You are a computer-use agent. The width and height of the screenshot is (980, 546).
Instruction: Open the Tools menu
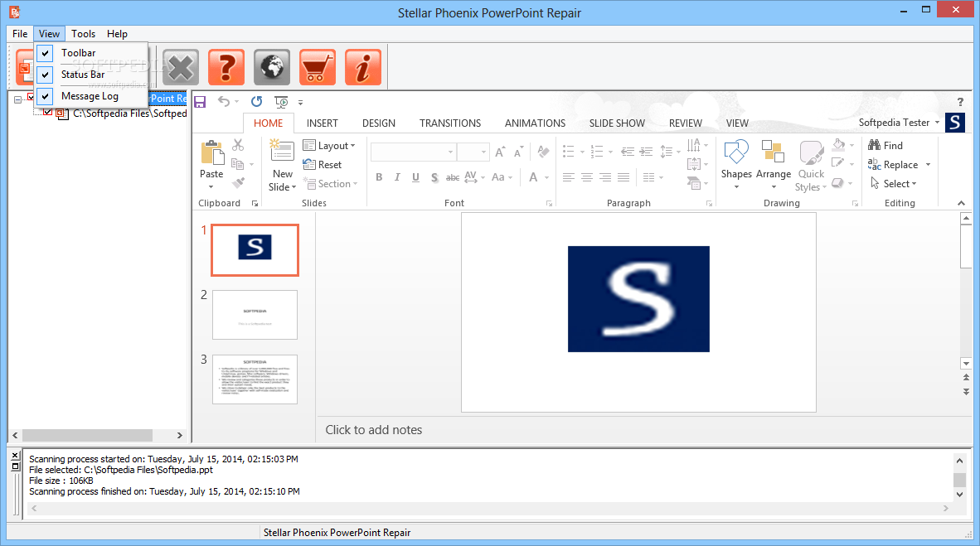(83, 34)
